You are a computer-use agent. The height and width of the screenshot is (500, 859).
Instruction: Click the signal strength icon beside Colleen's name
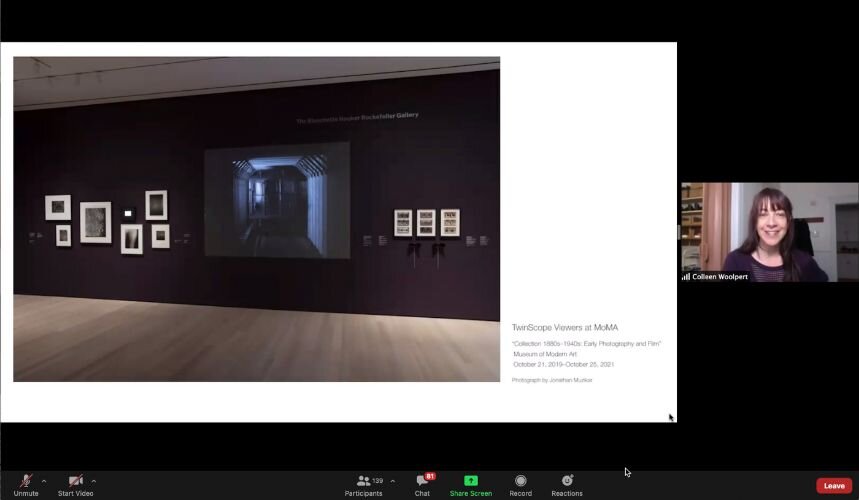click(686, 277)
